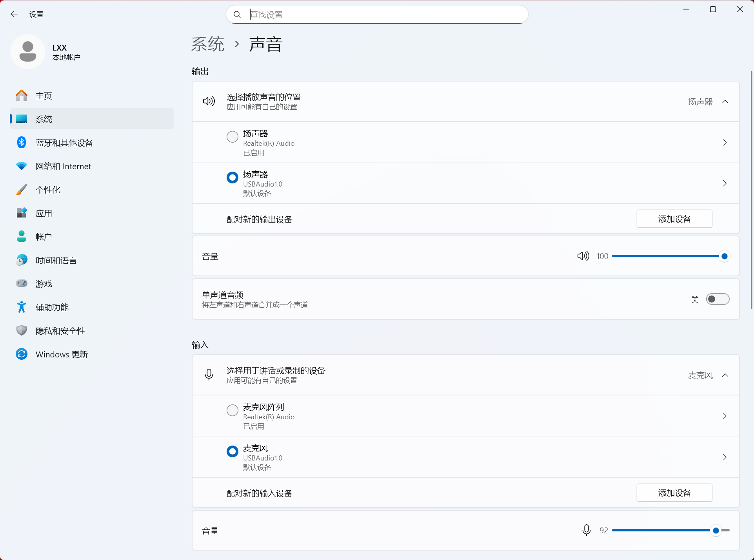Open 个性化 settings category
754x560 pixels.
(92, 190)
